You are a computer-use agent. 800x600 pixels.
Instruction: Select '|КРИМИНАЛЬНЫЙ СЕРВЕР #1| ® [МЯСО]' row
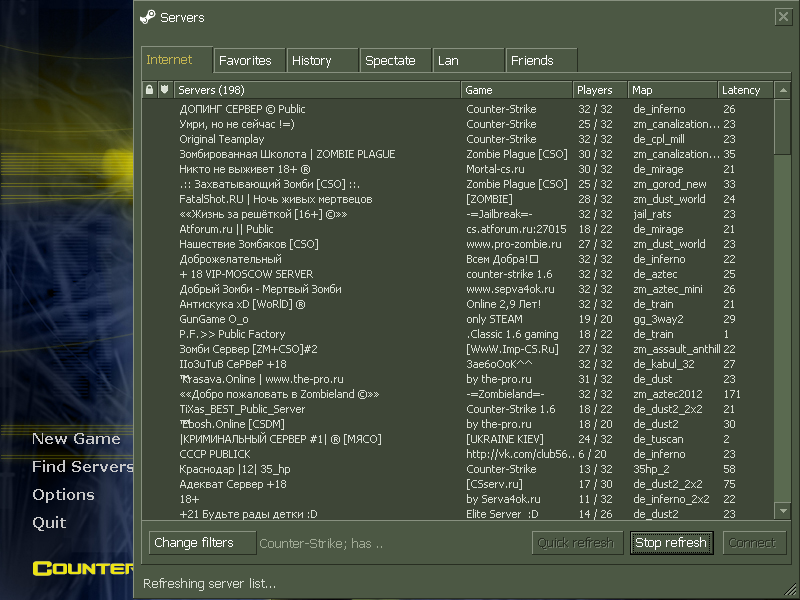point(458,439)
